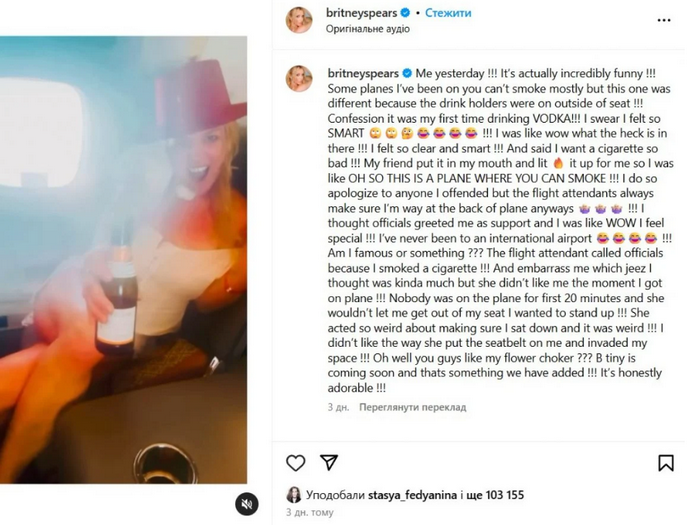Follow the account via the Стежити button
This screenshot has height=525, width=700.
(448, 13)
